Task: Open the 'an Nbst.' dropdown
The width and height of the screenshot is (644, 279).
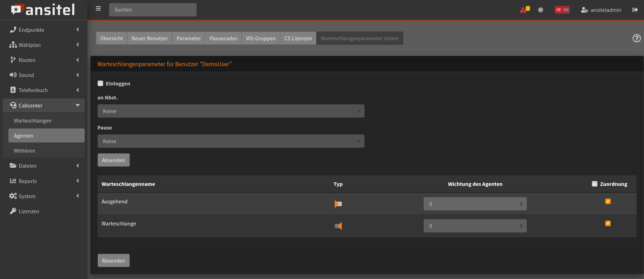Action: coord(231,111)
